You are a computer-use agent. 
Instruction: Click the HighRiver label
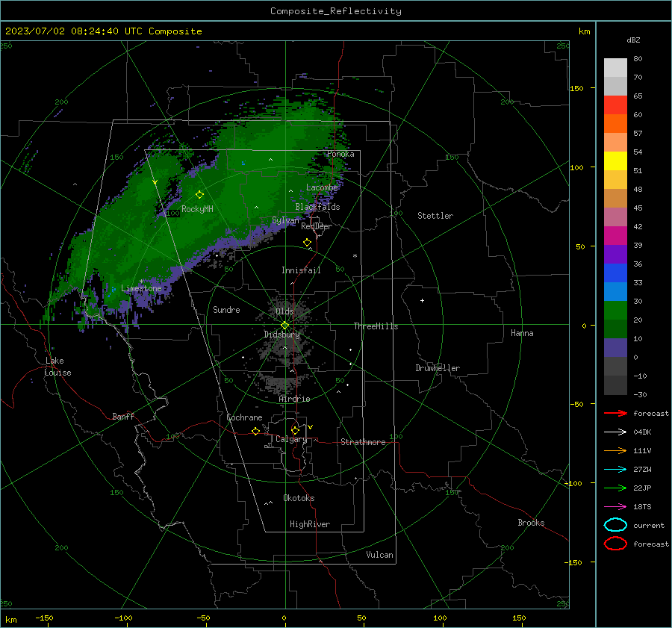pyautogui.click(x=310, y=524)
